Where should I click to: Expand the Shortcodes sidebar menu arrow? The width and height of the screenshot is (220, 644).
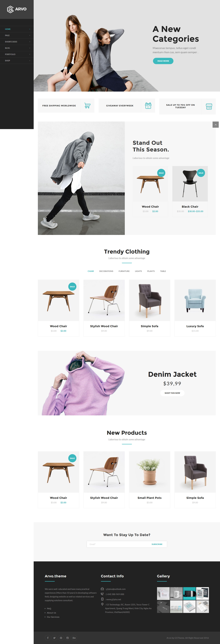click(x=30, y=42)
